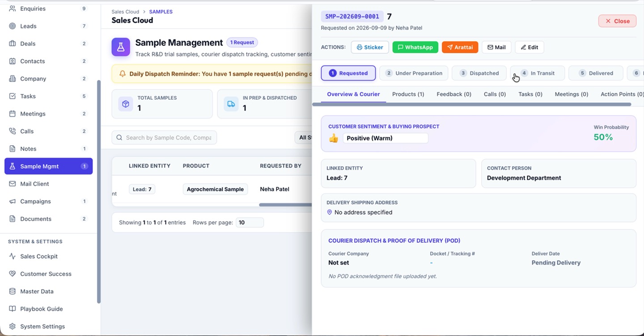644x336 pixels.
Task: Set status to Under Preparation
Action: click(414, 73)
